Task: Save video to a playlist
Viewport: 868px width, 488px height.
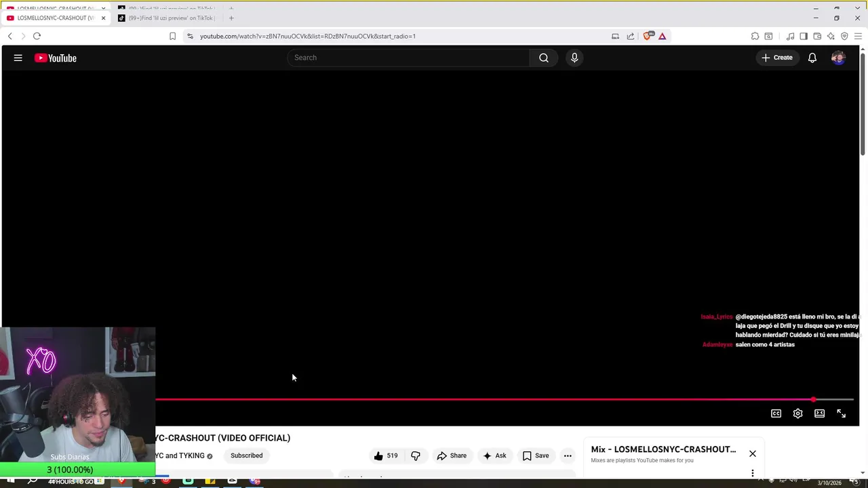Action: 536,455
